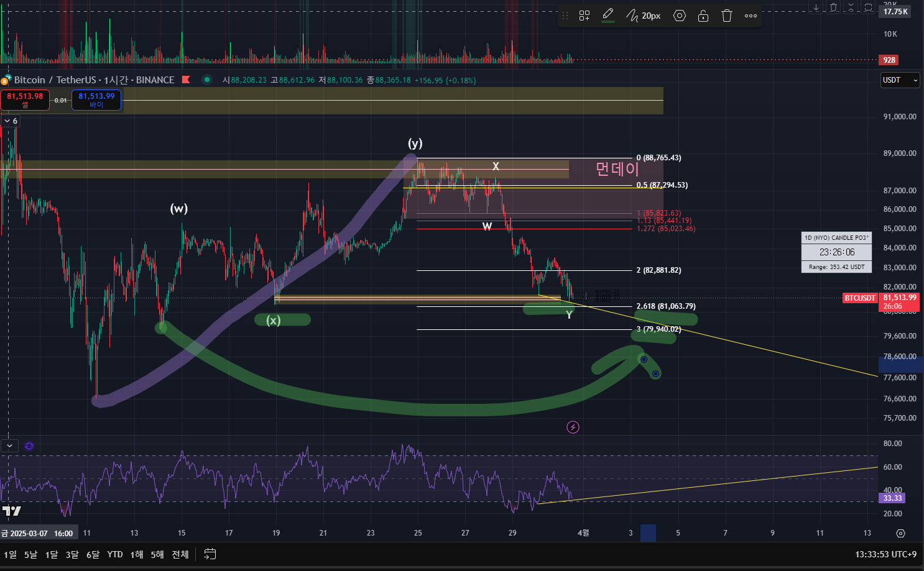
Task: Select the 1일 date range
Action: click(x=11, y=554)
